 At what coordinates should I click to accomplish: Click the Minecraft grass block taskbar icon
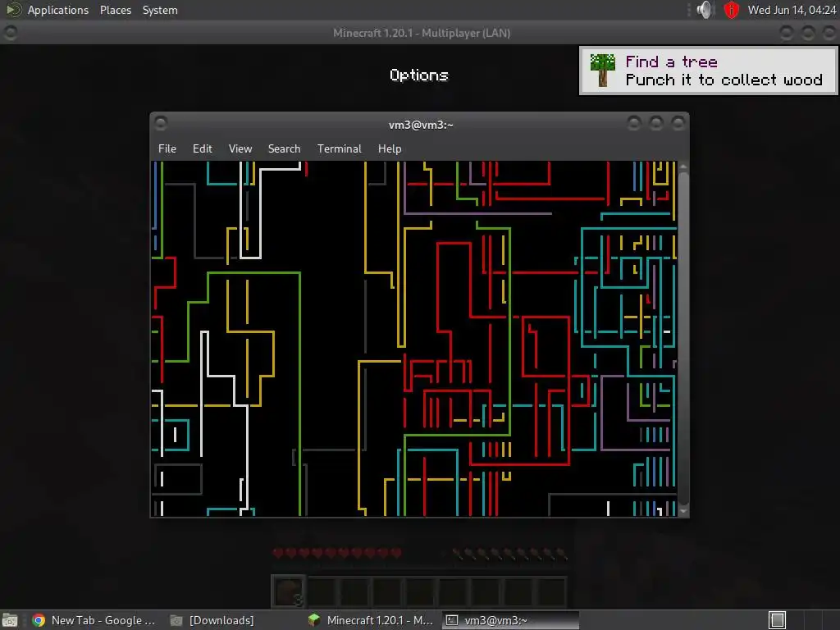[314, 620]
